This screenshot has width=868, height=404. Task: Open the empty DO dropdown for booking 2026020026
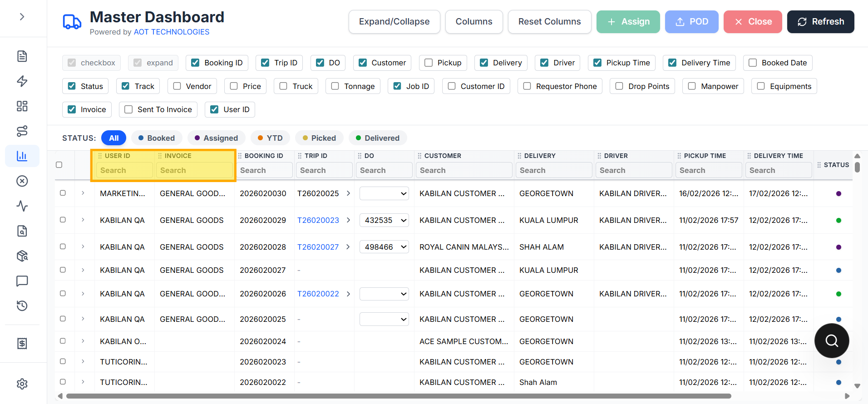384,294
